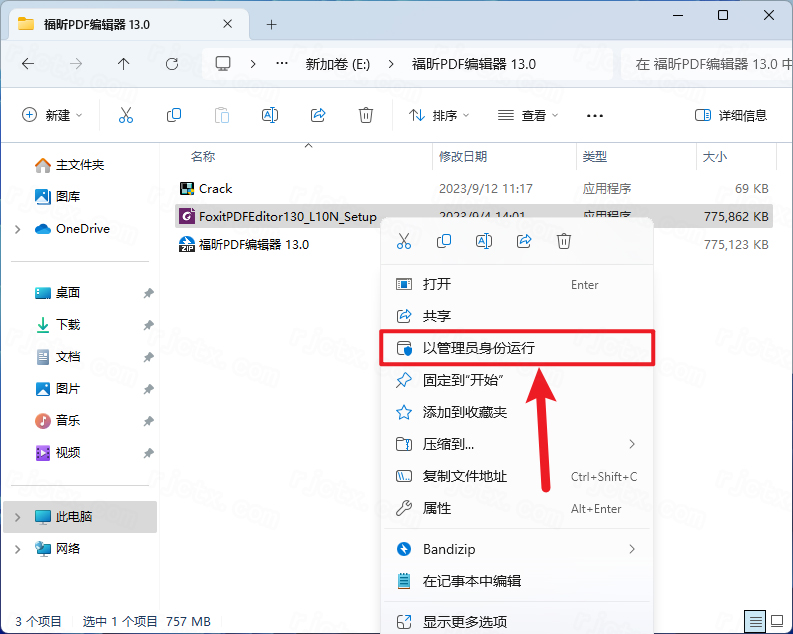The image size is (793, 634).
Task: Open 属性 from the context menu
Action: pyautogui.click(x=517, y=508)
